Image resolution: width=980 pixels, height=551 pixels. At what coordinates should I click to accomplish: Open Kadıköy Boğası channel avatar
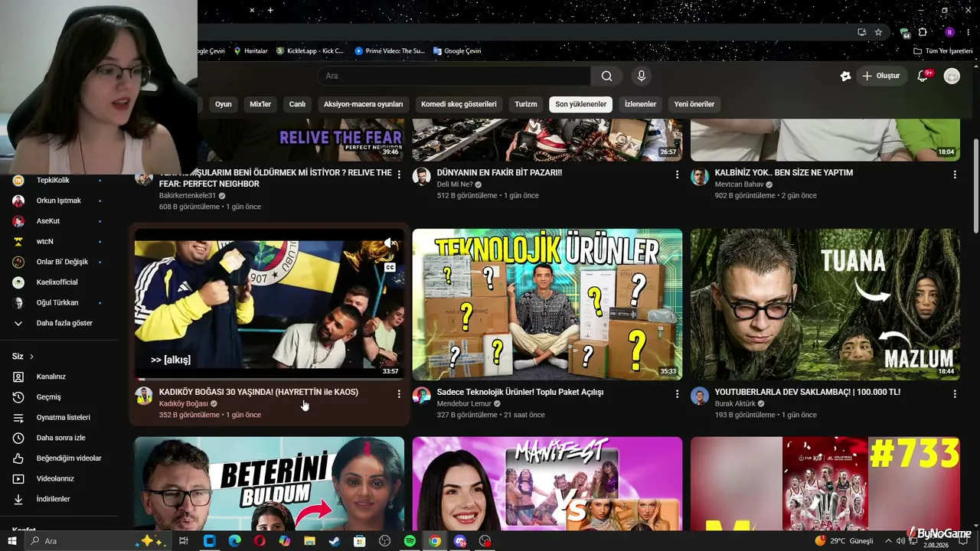144,396
